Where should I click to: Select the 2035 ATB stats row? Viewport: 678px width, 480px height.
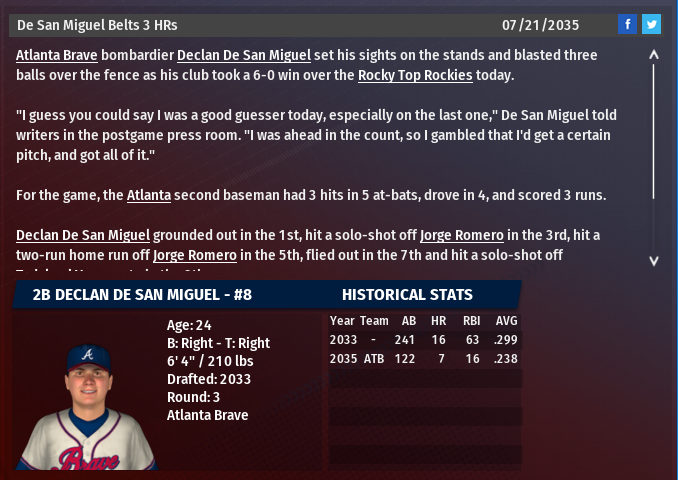pyautogui.click(x=425, y=358)
